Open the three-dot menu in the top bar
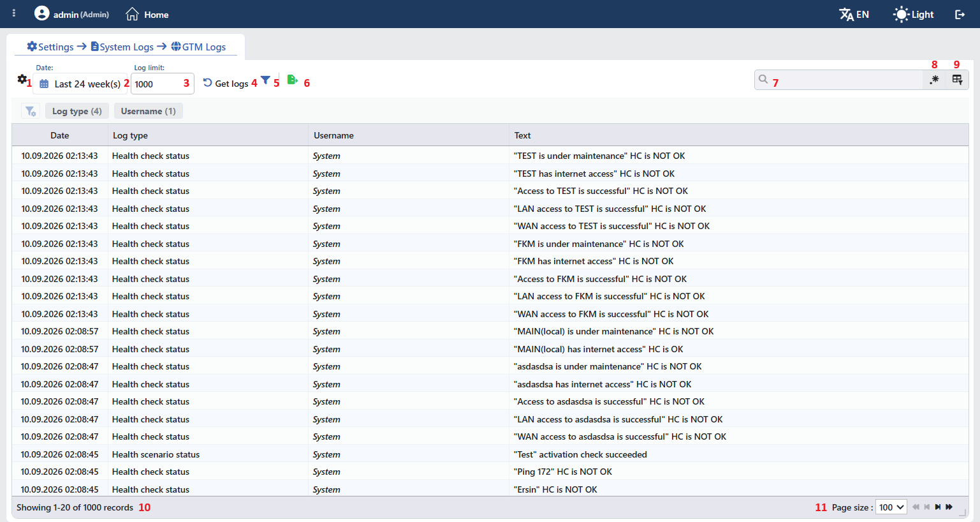The height and width of the screenshot is (522, 980). point(14,13)
